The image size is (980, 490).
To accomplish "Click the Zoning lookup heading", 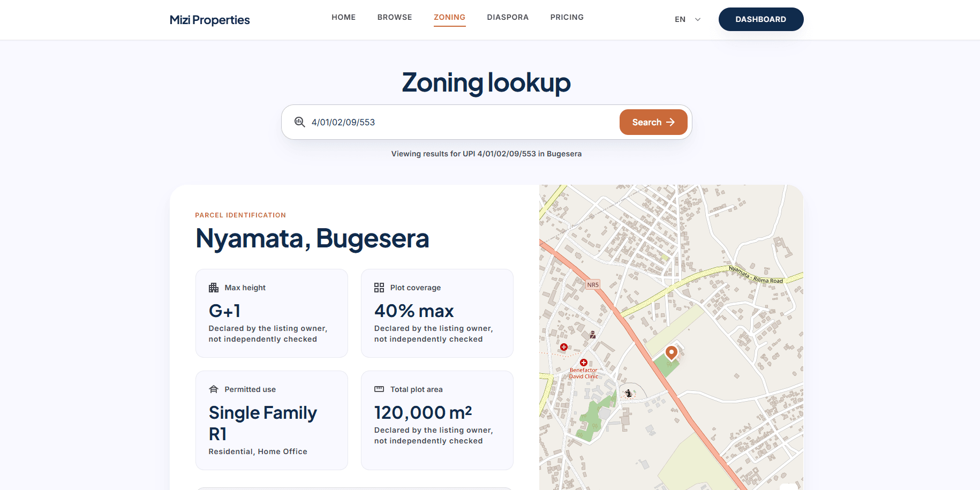I will tap(486, 82).
